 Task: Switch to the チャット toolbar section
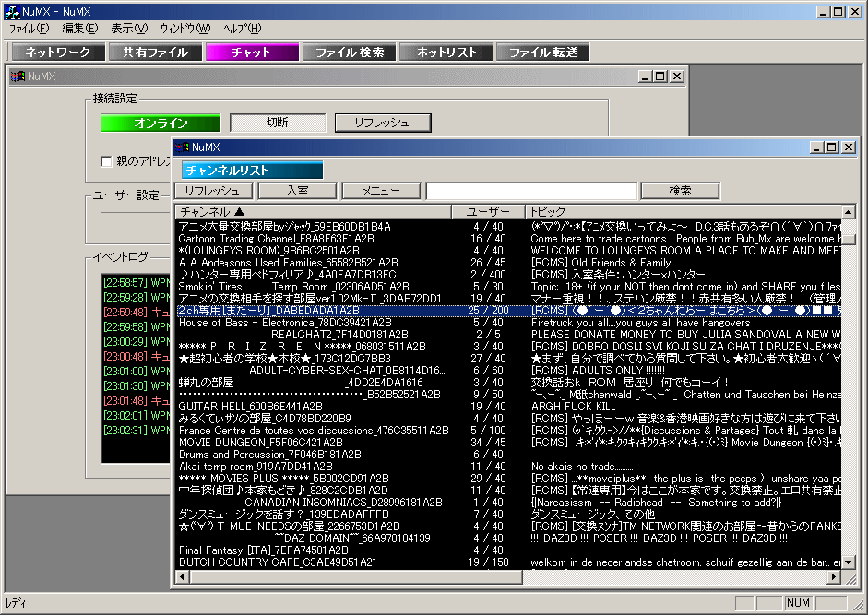click(251, 53)
